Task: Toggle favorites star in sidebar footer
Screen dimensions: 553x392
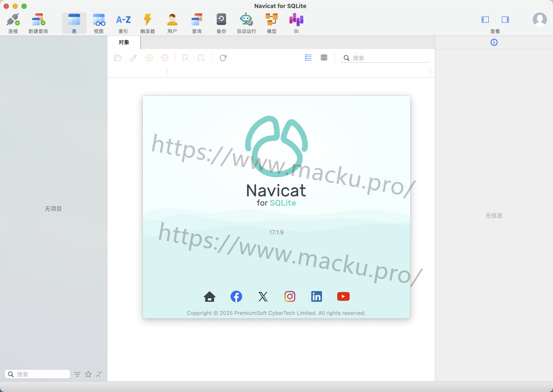Action: pos(89,374)
